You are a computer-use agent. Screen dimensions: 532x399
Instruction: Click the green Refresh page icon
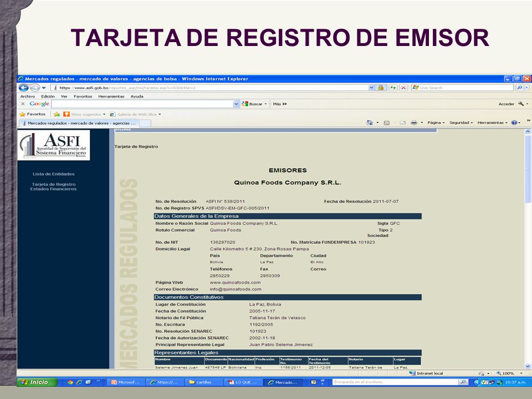393,88
